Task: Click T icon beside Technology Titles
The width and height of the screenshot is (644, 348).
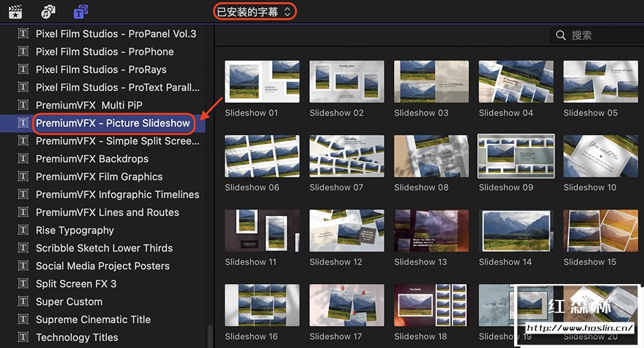Action: point(23,337)
